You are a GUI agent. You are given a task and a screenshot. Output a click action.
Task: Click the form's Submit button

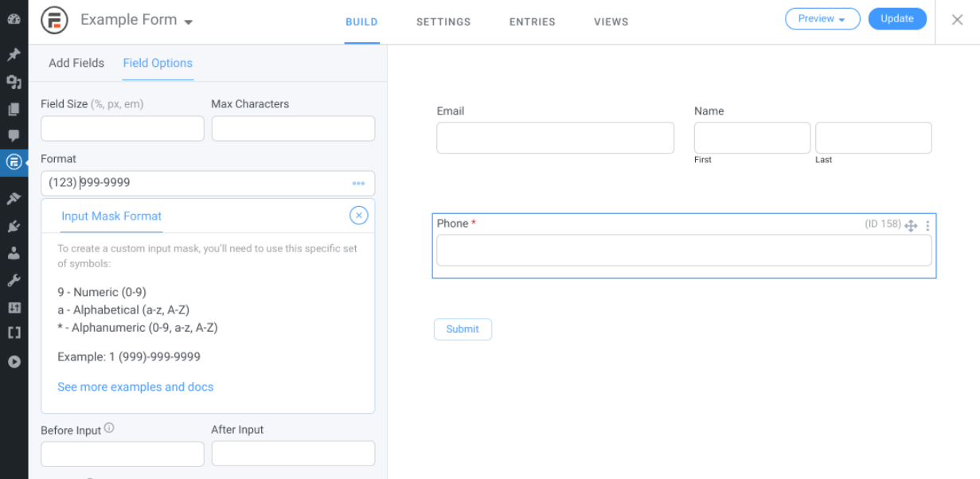[x=463, y=329]
